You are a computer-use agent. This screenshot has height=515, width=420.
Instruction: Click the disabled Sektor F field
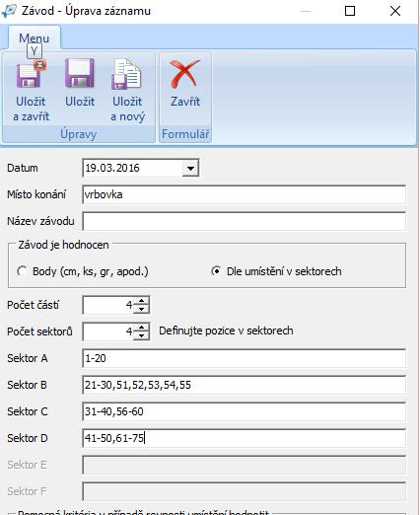point(245,491)
